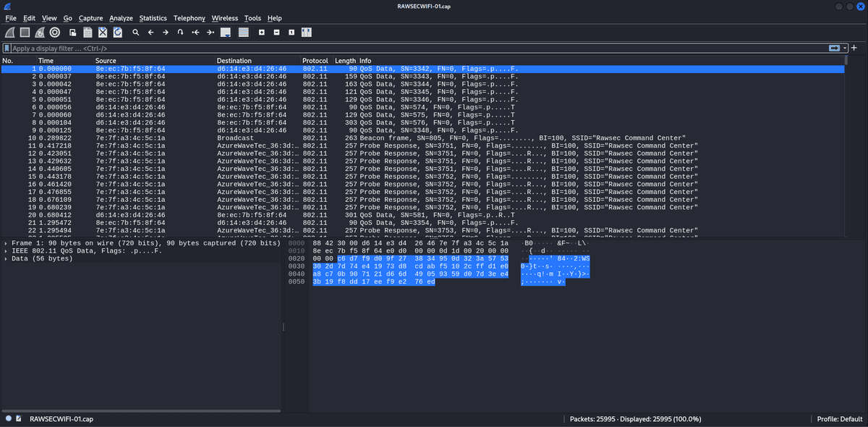Jump to the last packet icon
Viewport: 868px width, 427px height.
click(210, 33)
